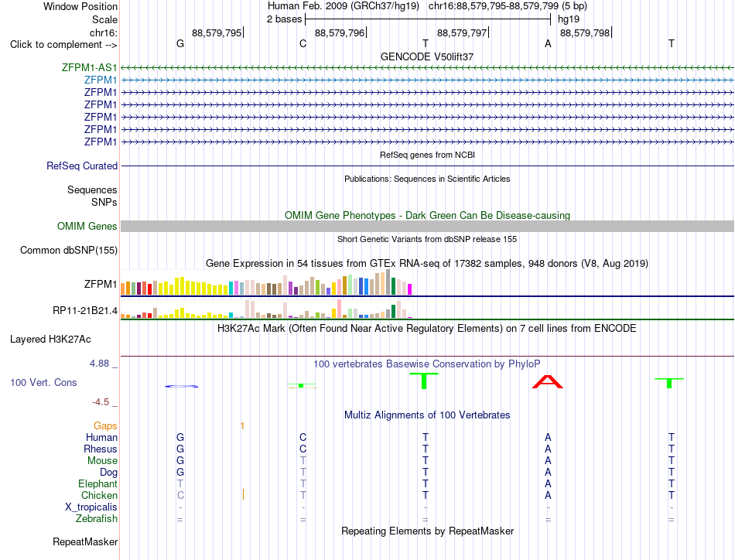735x560 pixels.
Task: Click the Repeating Elements by RepeatMasker title
Action: [x=427, y=531]
